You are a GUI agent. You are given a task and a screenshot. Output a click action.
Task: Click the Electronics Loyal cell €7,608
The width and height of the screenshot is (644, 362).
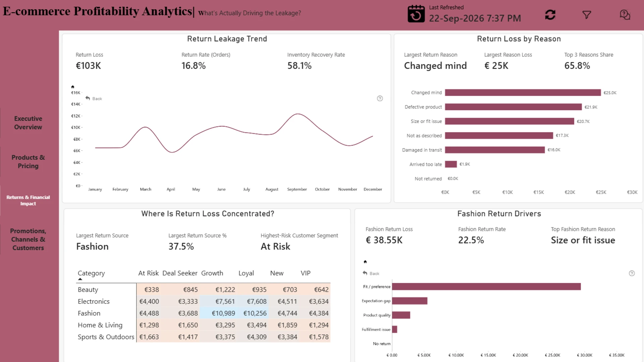coord(257,301)
